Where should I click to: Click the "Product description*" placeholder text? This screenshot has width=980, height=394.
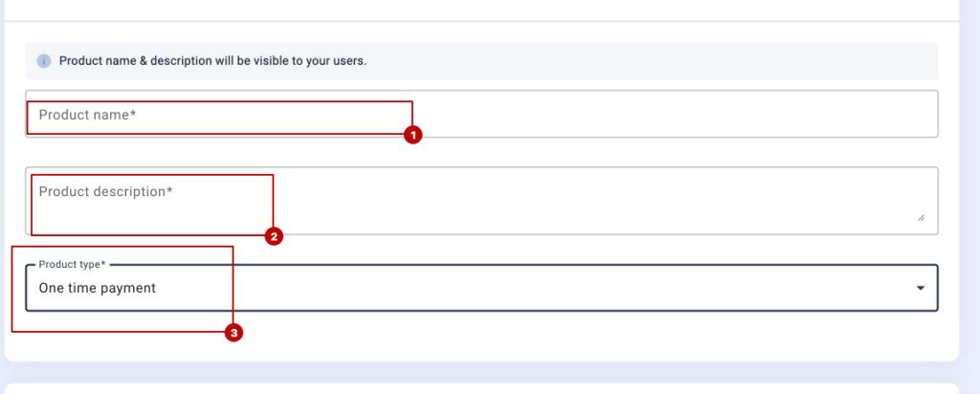click(105, 191)
